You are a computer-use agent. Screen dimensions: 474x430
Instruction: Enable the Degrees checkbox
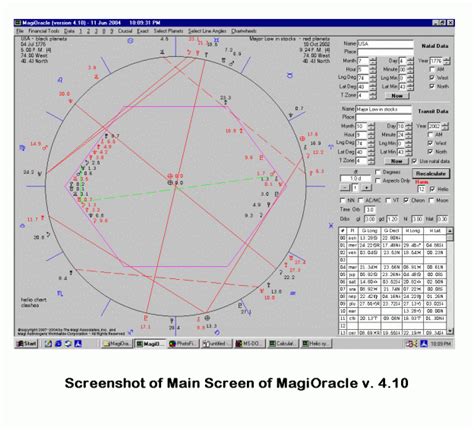[378, 172]
